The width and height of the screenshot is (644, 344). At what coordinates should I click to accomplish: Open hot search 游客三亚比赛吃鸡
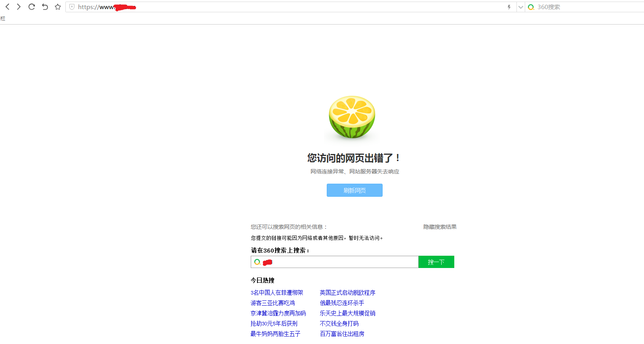click(273, 303)
